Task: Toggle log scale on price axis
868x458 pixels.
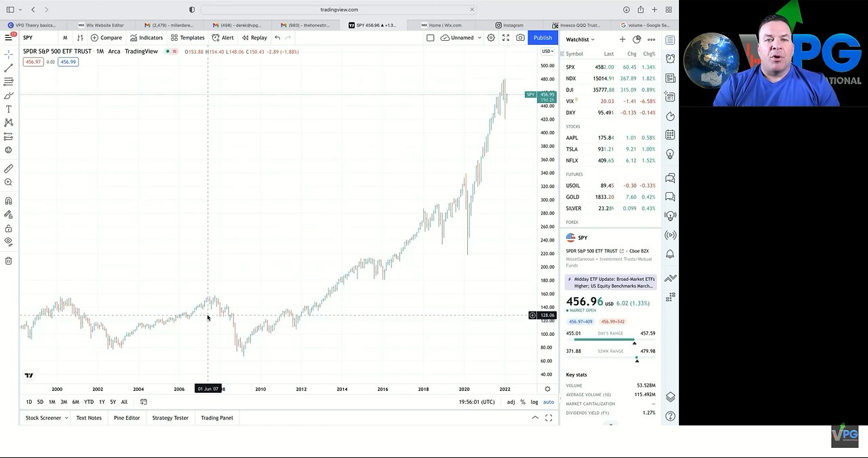Action: 534,402
